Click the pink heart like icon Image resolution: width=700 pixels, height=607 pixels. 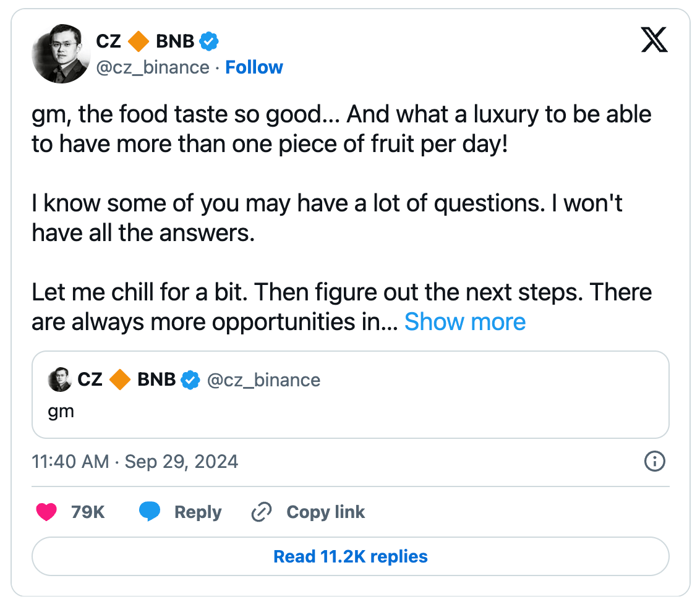click(47, 512)
